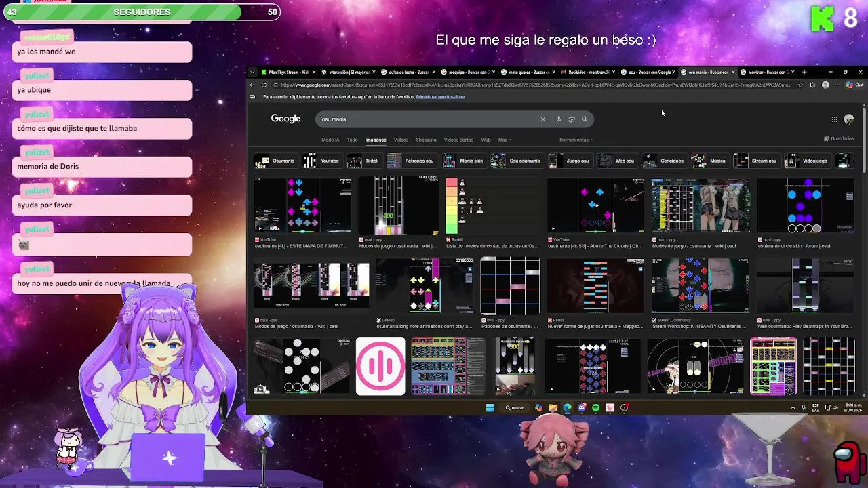Open the Guardados saved items link
The width and height of the screenshot is (868, 488).
(839, 138)
